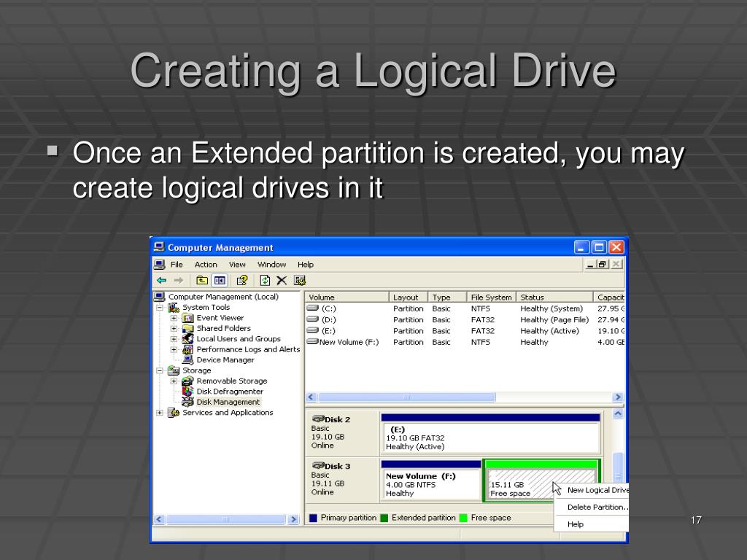Click the Services and Applications icon

(x=174, y=413)
